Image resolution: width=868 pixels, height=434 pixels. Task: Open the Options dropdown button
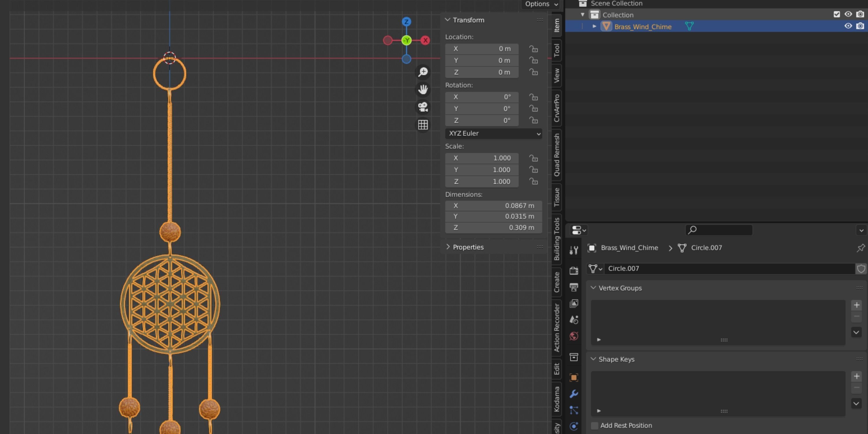coord(541,4)
